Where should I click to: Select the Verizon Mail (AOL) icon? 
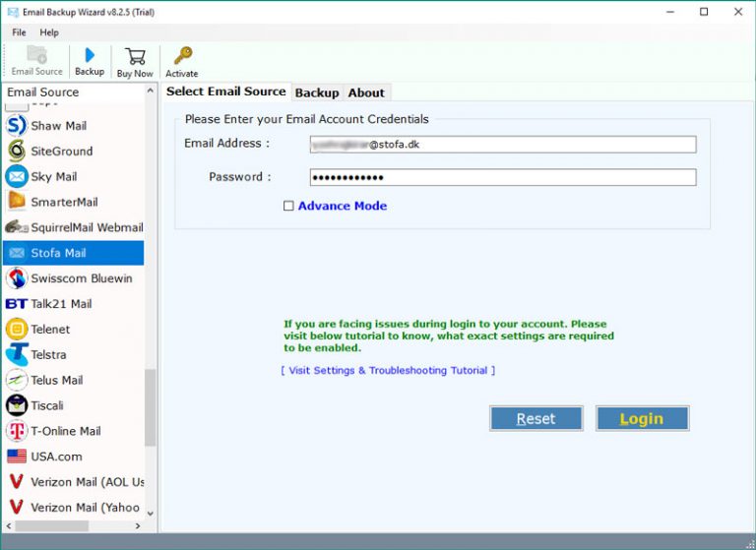tap(17, 481)
